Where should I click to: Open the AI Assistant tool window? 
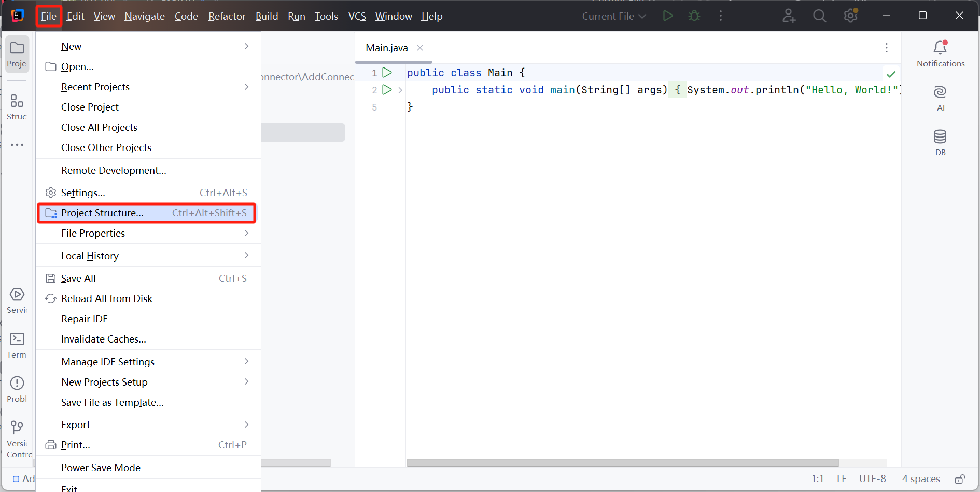coord(940,93)
